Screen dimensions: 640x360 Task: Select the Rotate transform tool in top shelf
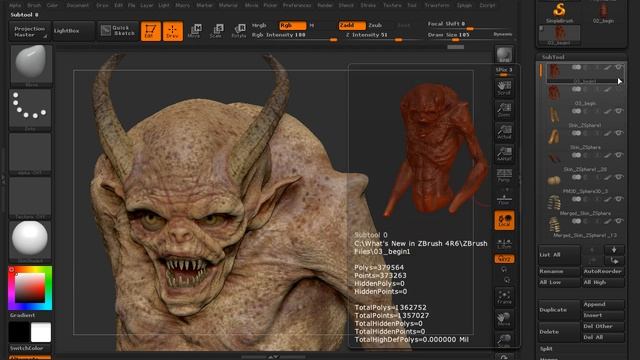click(239, 31)
